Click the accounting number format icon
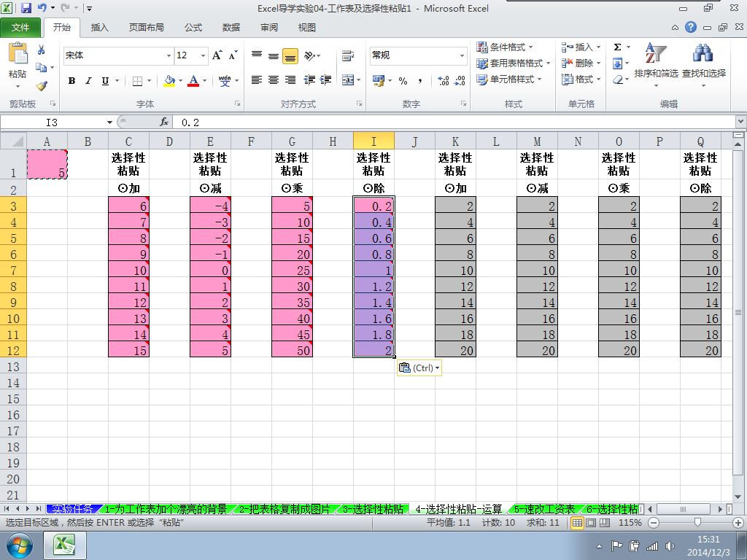The width and height of the screenshot is (747, 560). point(379,81)
